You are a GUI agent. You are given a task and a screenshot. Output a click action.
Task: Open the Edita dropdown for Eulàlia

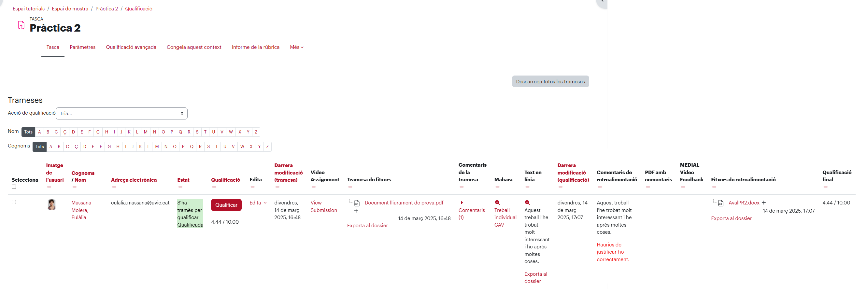click(x=258, y=203)
